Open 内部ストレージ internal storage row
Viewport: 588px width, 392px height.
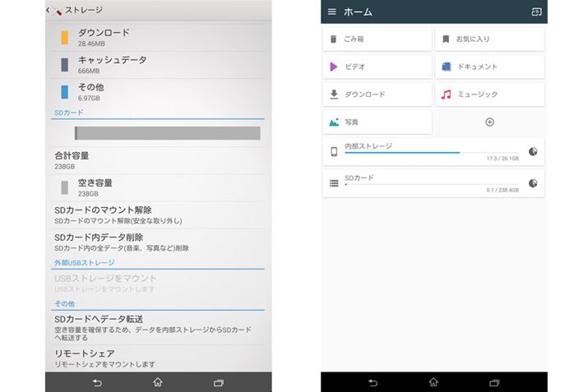[x=433, y=152]
